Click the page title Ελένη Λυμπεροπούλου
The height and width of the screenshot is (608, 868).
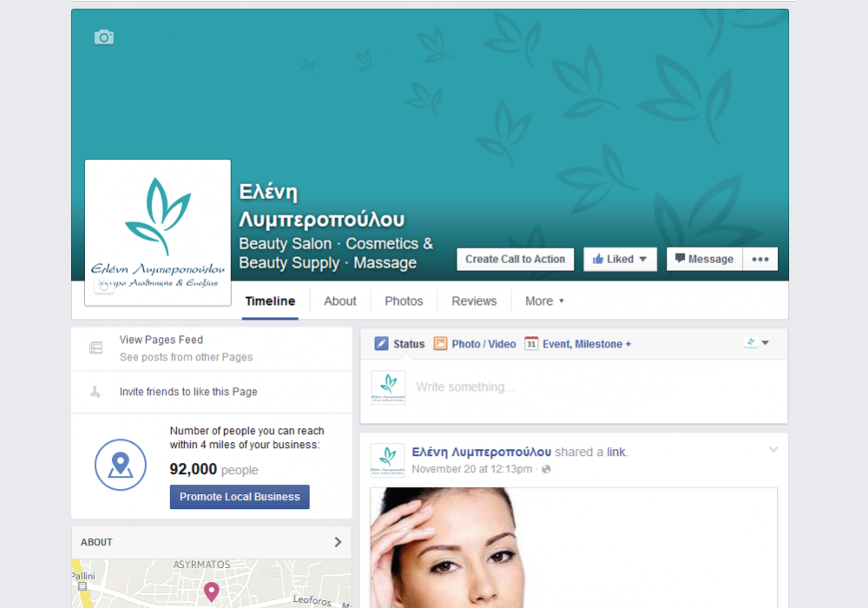322,206
